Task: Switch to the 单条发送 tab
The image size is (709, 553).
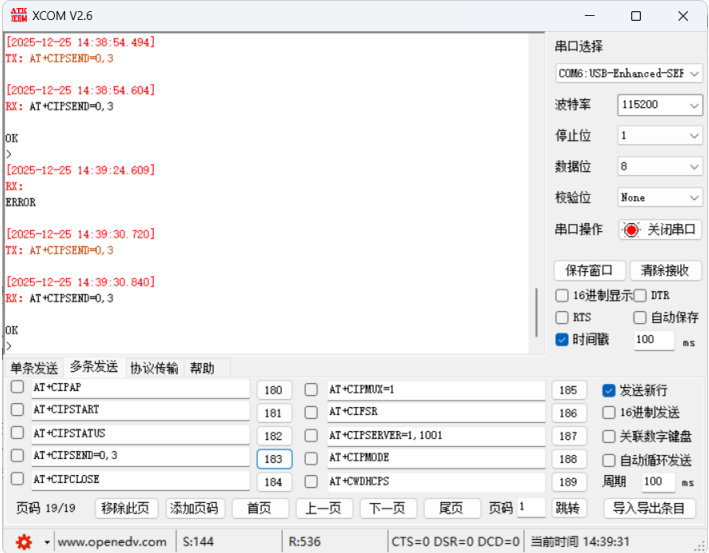Action: point(34,368)
